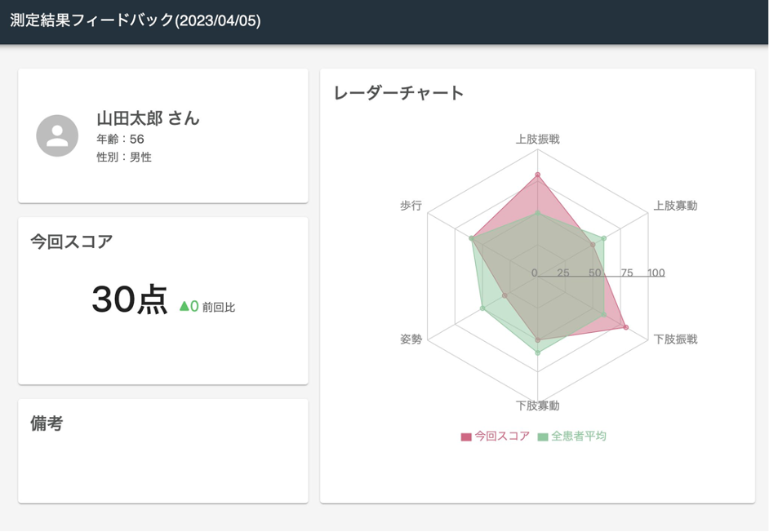Toggle the 今回スコア legend swatch
Image resolution: width=769 pixels, height=532 pixels.
(466, 437)
